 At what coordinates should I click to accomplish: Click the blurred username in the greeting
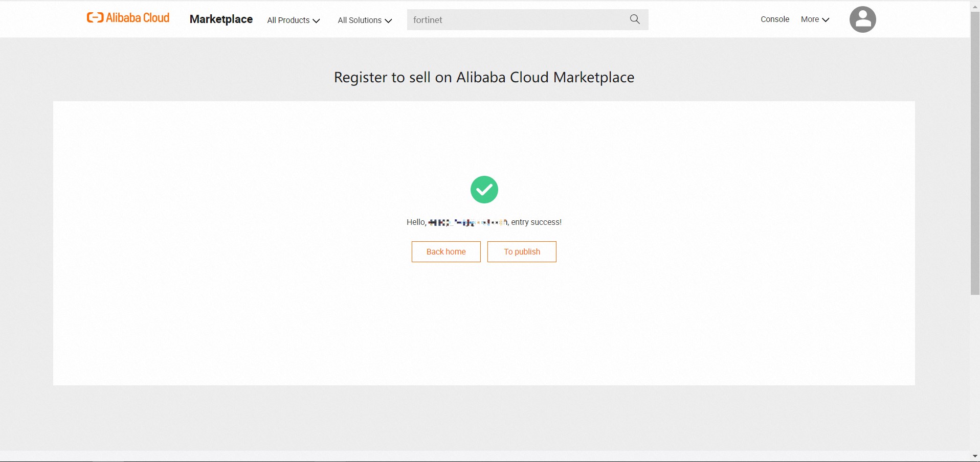point(467,222)
